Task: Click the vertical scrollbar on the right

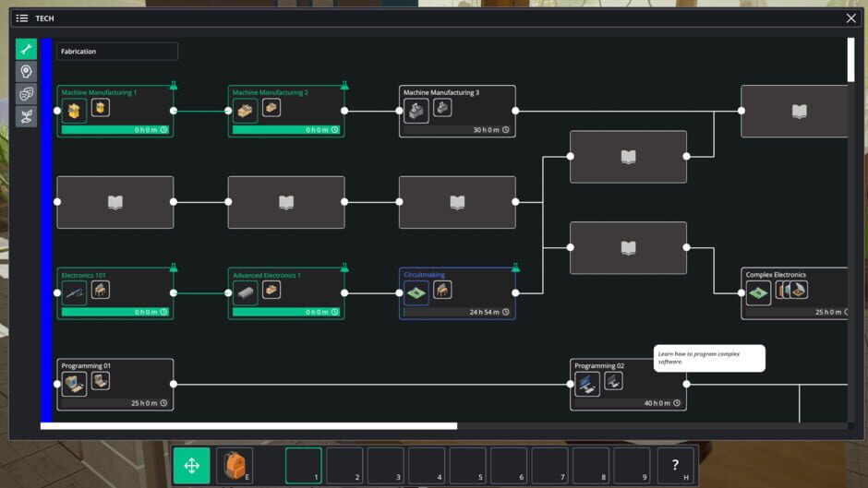Action: 850,60
